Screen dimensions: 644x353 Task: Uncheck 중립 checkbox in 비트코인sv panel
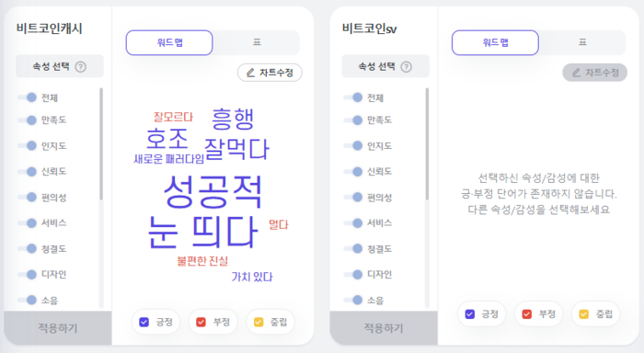583,314
